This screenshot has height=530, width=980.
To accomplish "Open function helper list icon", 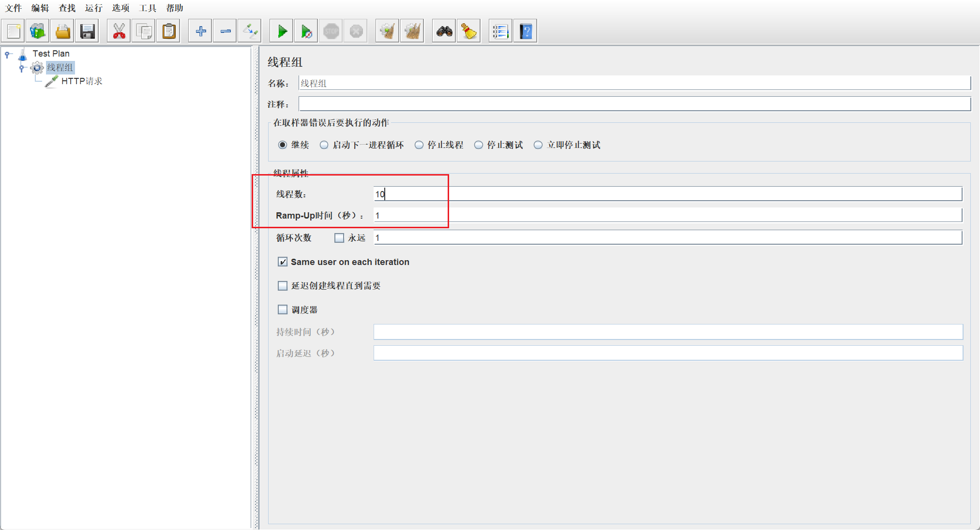I will 500,31.
